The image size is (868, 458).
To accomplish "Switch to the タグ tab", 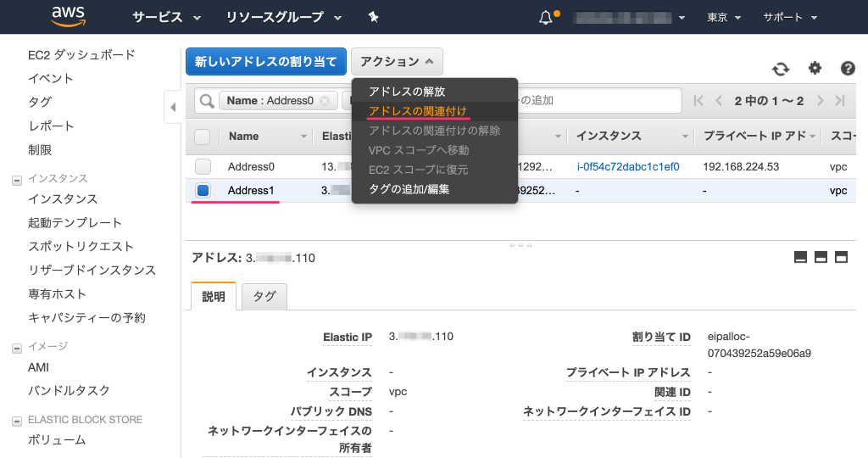I will pos(264,296).
